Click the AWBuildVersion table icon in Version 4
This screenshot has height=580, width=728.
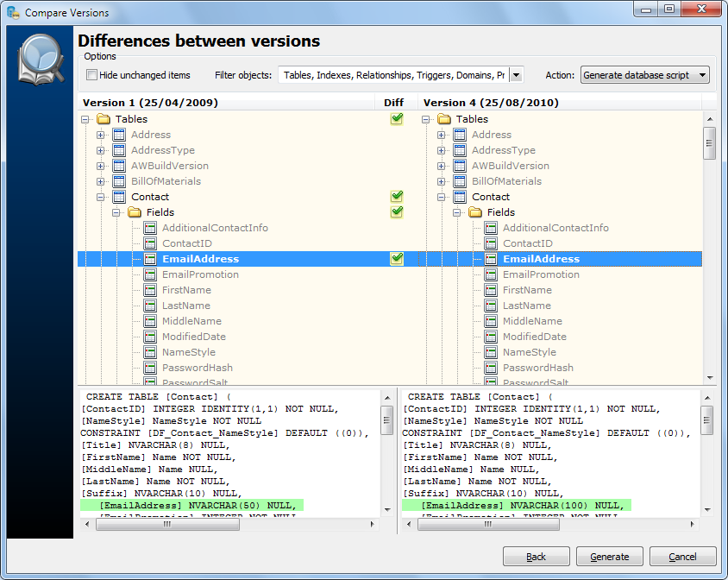pyautogui.click(x=460, y=166)
